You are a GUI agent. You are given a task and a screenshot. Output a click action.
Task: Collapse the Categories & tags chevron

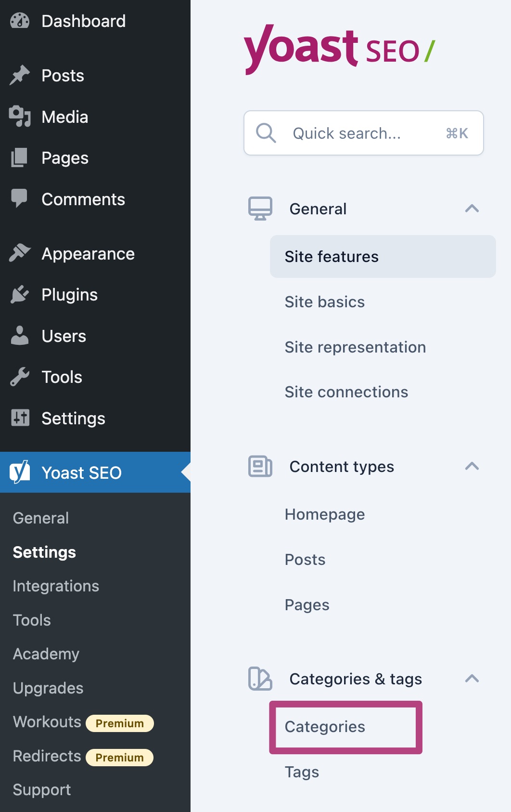tap(472, 679)
